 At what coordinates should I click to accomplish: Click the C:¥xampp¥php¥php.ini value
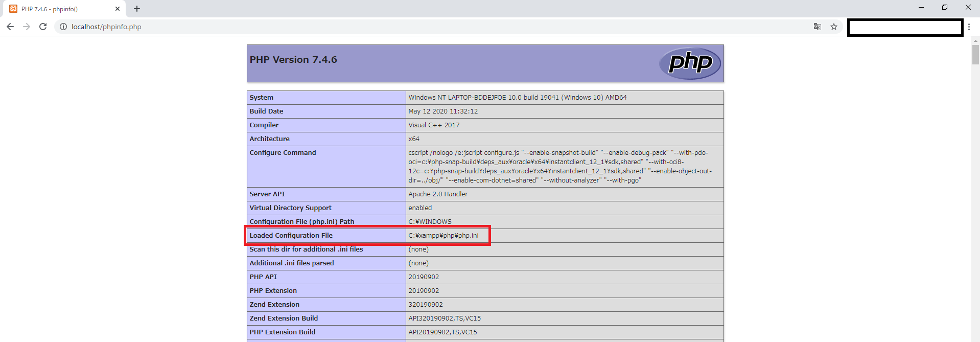tap(444, 236)
